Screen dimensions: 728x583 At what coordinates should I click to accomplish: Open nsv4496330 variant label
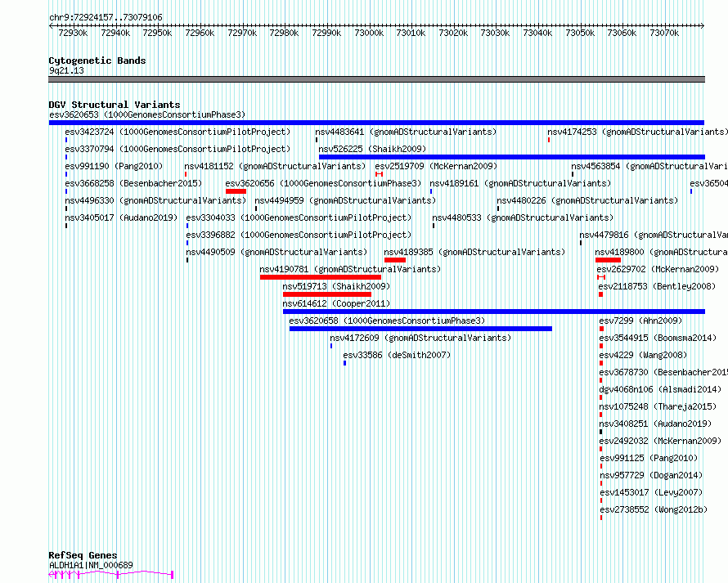(155, 200)
